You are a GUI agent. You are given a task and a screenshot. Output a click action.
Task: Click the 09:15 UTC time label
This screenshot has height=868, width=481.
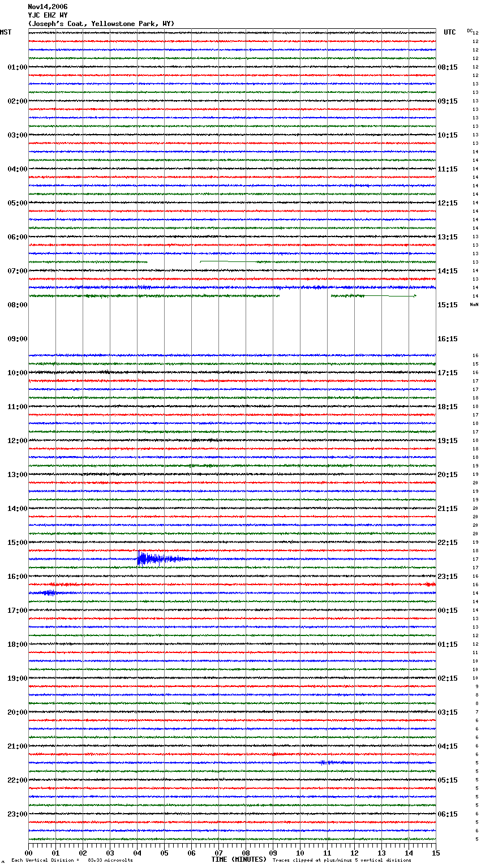point(448,101)
